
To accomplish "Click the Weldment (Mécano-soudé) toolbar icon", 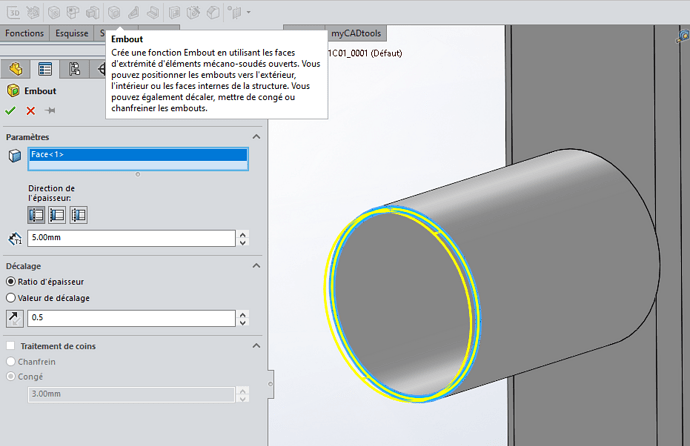I will [x=33, y=12].
